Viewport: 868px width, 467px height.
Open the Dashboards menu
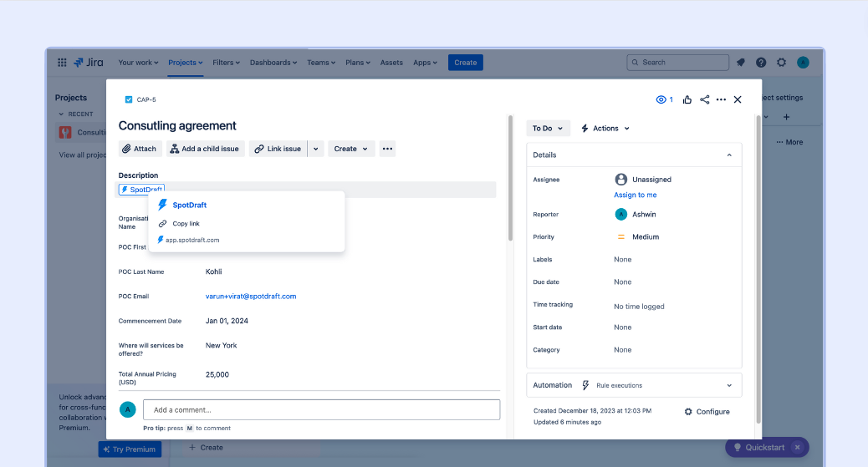pyautogui.click(x=274, y=63)
